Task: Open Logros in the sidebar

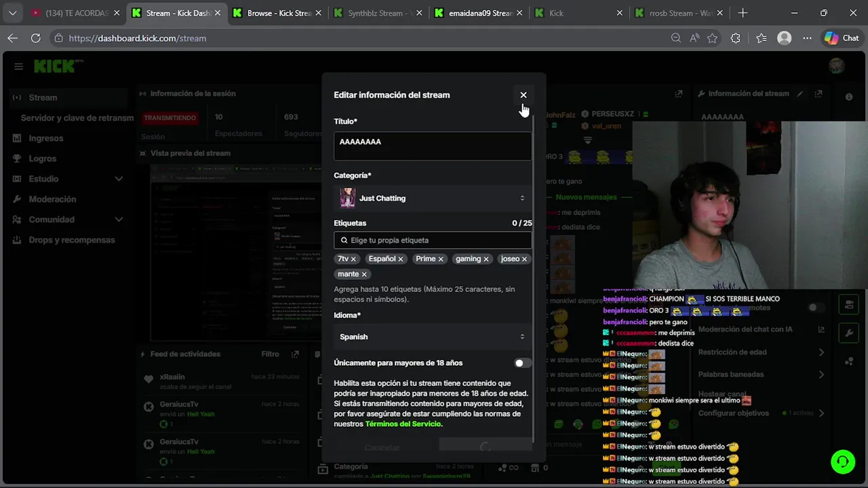Action: [43, 159]
